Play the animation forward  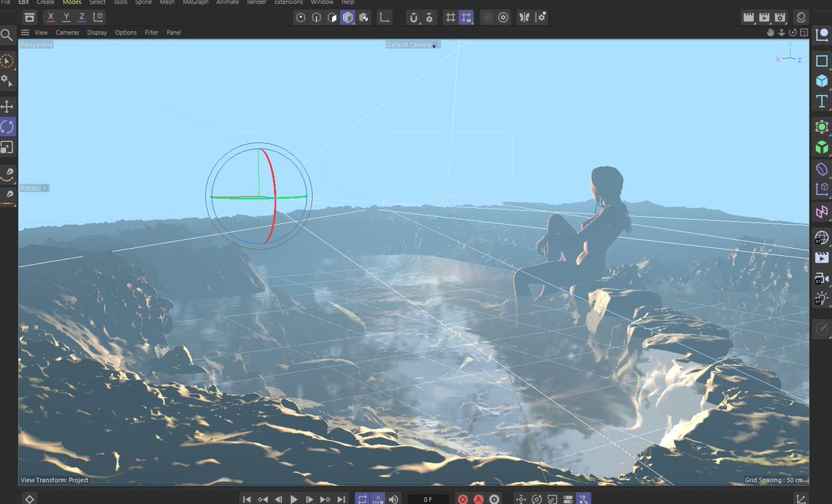coord(294,498)
